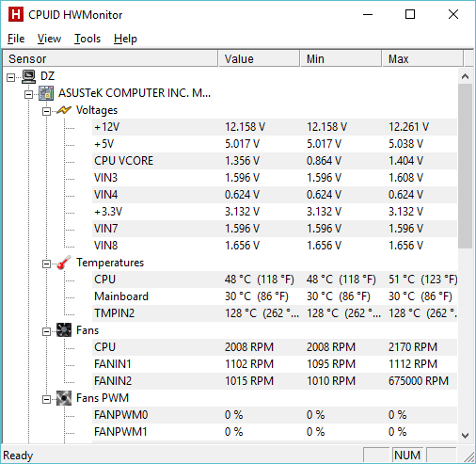Select the CPU VCORE row
This screenshot has width=476, height=464.
(275, 161)
